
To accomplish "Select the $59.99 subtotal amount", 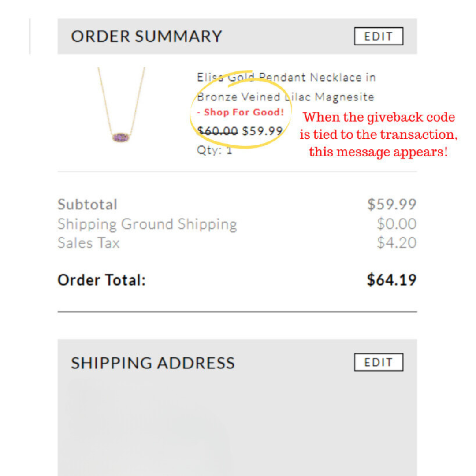I will pyautogui.click(x=392, y=204).
